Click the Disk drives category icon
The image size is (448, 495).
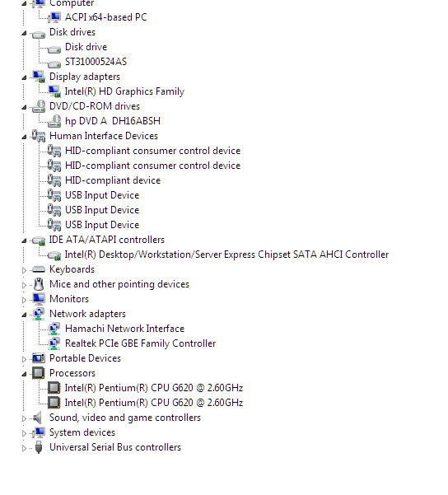click(x=39, y=35)
